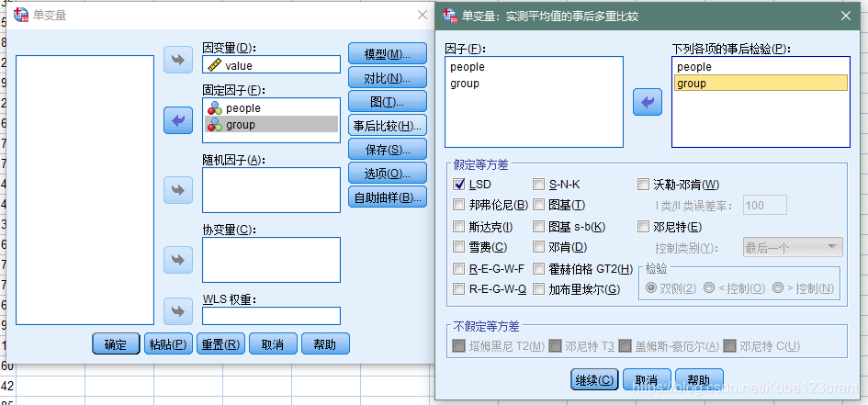The image size is (868, 405).
Task: Click I类/II类误差率 field showing 100
Action: [764, 206]
